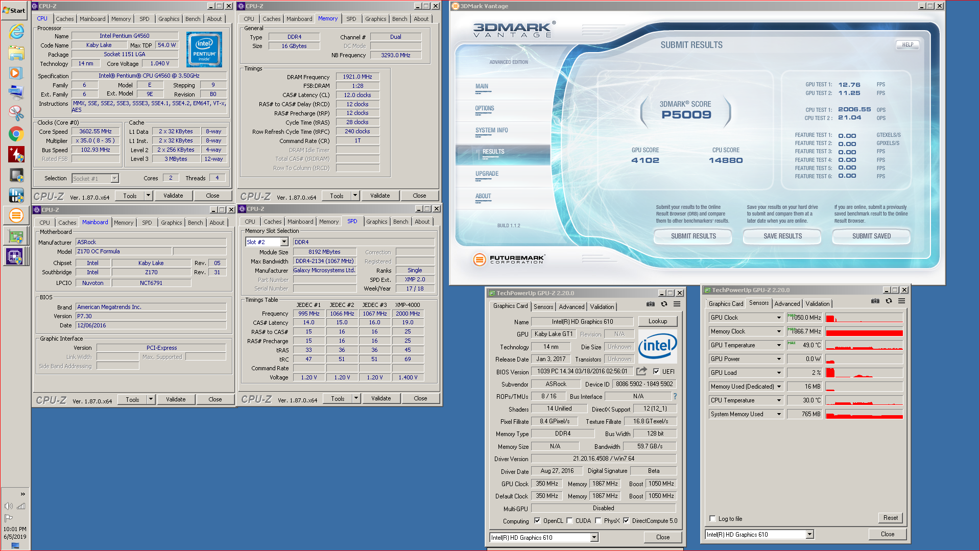Open Advanced tab in GPU-Z Graphics Card window
Viewport: 980px width, 551px height.
coord(571,307)
